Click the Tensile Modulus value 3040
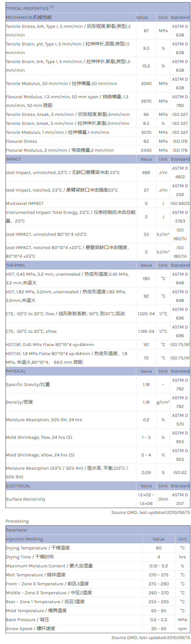Screen dimensions: 191x644 point(146,83)
